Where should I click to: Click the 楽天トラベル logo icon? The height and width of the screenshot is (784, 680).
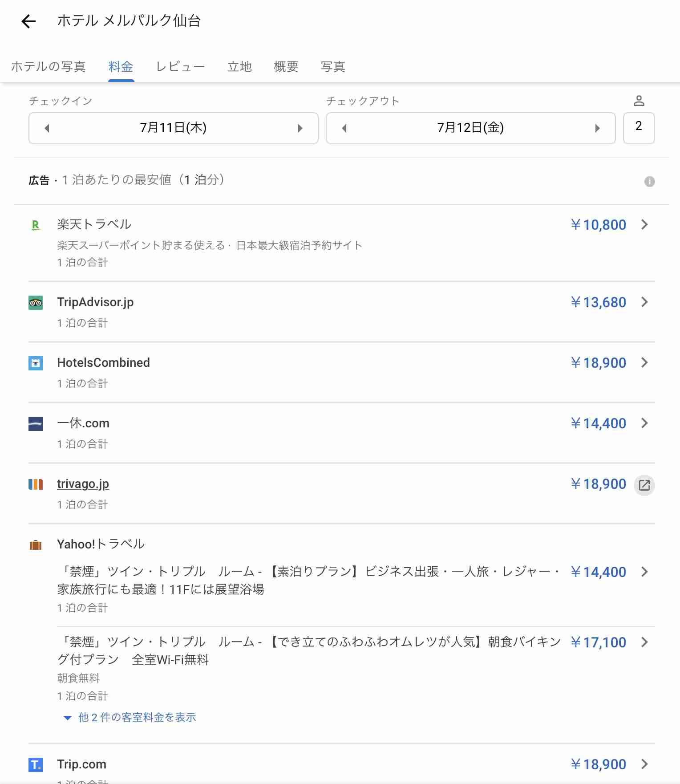click(36, 225)
